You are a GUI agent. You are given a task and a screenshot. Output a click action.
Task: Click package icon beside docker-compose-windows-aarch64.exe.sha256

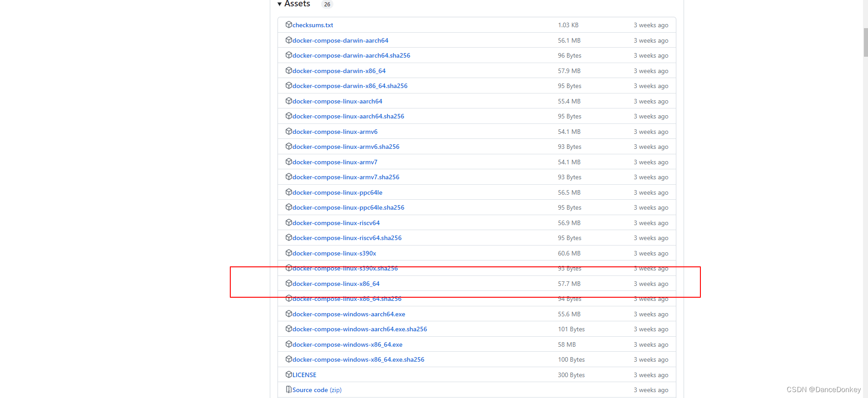(x=288, y=329)
